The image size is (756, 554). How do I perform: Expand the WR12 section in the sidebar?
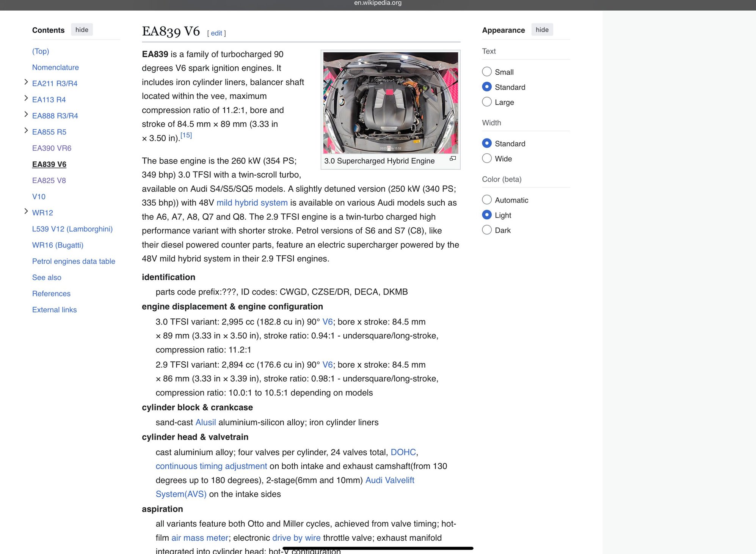pyautogui.click(x=25, y=211)
